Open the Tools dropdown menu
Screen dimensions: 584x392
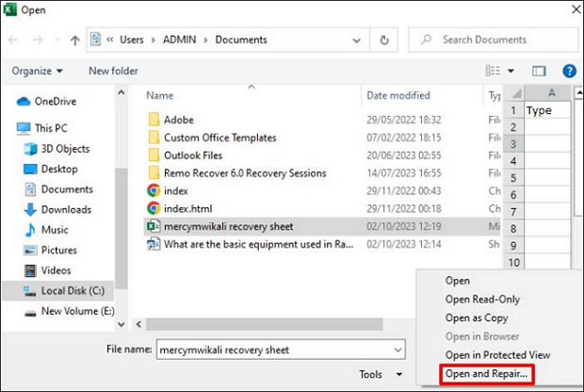click(377, 374)
